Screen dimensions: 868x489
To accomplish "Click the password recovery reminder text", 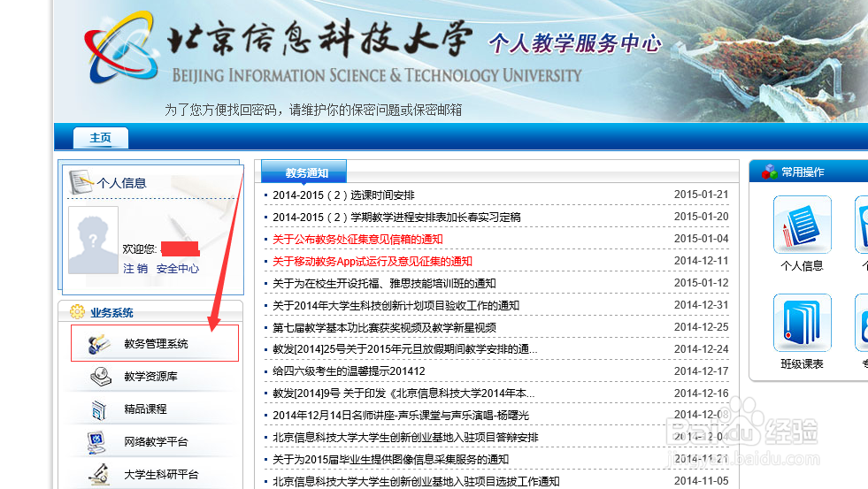I will (x=313, y=110).
